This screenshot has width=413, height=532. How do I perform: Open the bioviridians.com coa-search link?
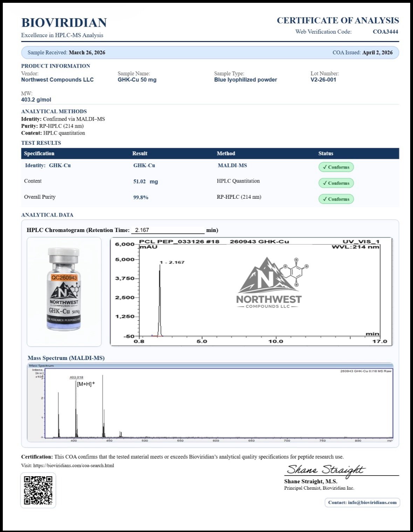[73, 465]
